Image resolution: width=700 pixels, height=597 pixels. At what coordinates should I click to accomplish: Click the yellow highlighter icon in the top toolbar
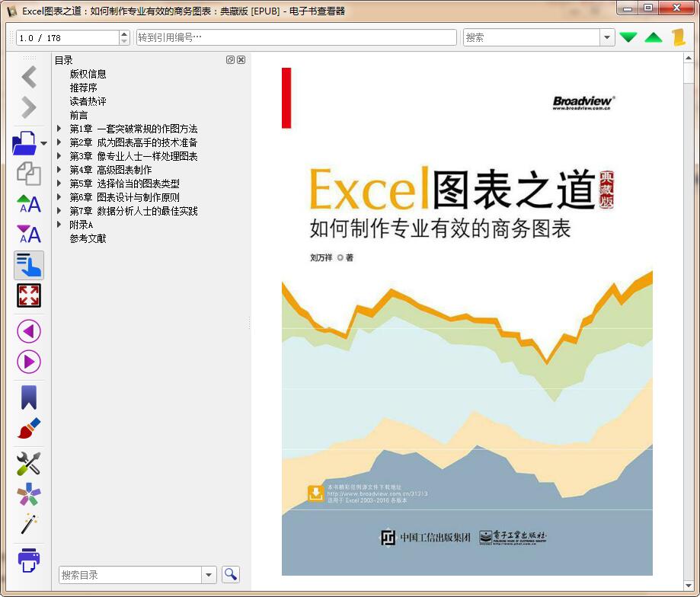(x=679, y=37)
